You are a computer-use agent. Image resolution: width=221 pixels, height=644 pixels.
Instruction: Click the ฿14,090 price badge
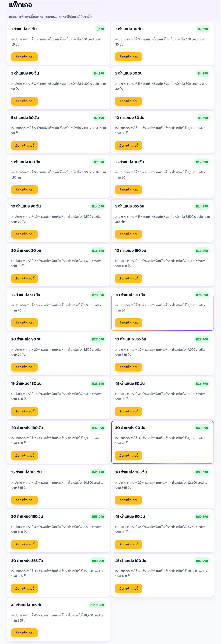[x=98, y=206]
